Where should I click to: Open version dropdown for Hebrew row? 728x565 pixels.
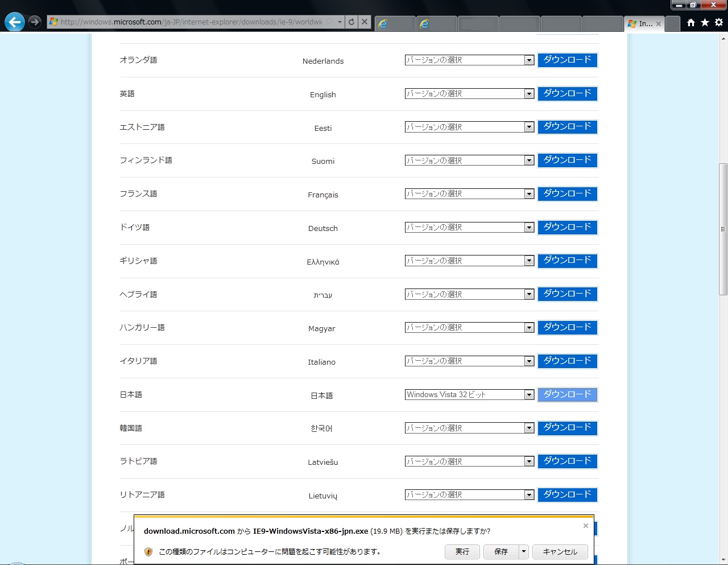pyautogui.click(x=470, y=294)
